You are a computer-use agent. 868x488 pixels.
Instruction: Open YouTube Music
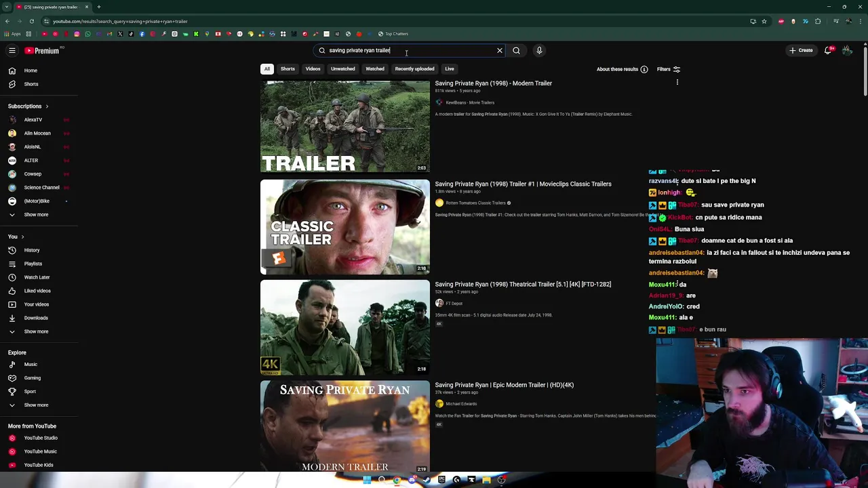pyautogui.click(x=39, y=451)
